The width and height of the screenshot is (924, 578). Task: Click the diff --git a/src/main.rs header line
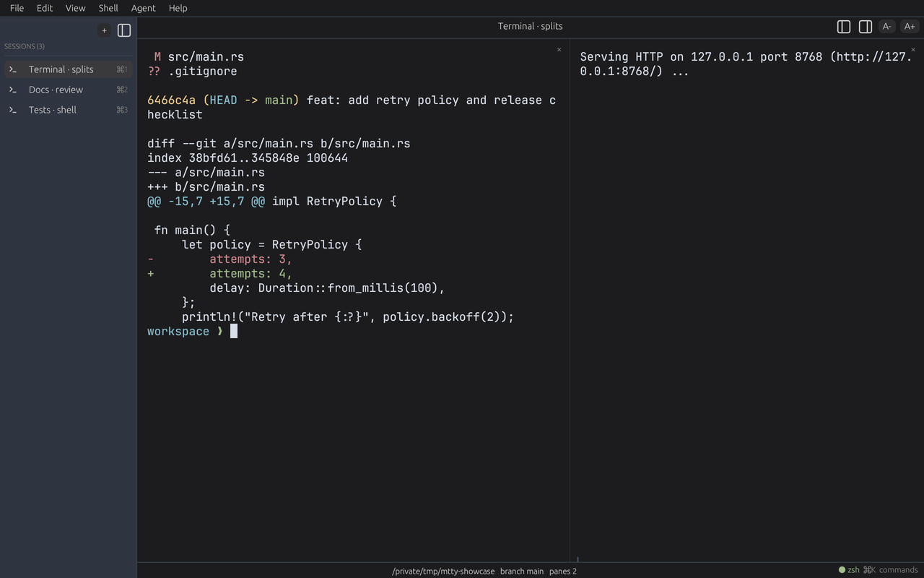pos(279,144)
